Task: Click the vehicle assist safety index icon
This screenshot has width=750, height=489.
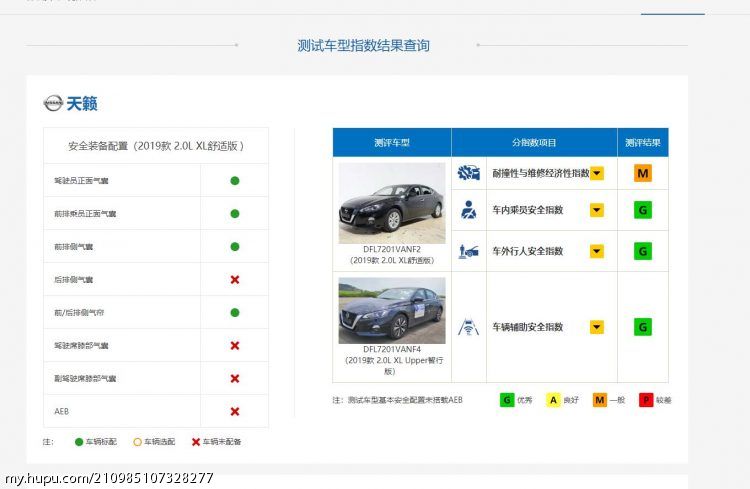Action: tap(469, 327)
